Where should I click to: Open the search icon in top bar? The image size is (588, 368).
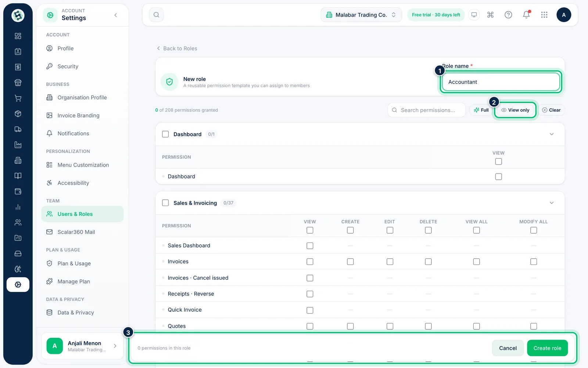tap(156, 15)
